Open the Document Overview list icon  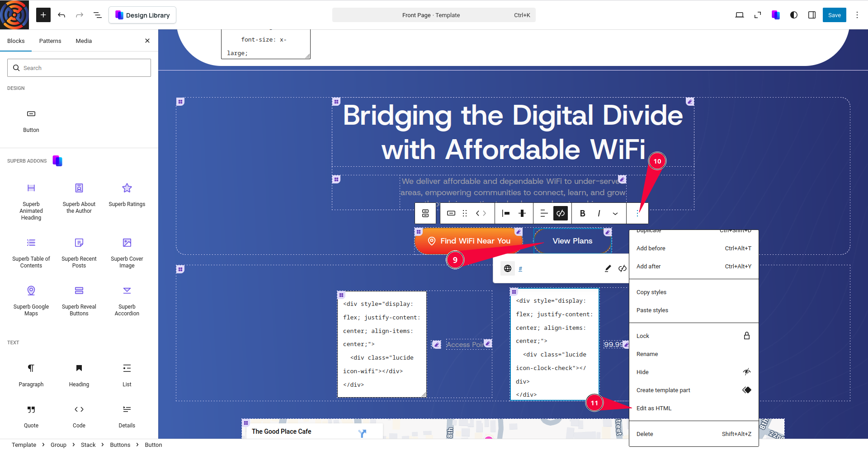[97, 15]
